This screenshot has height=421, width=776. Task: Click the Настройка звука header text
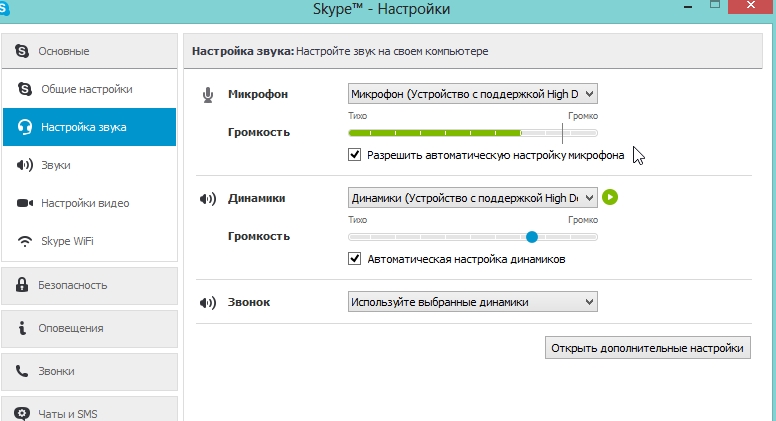(243, 51)
